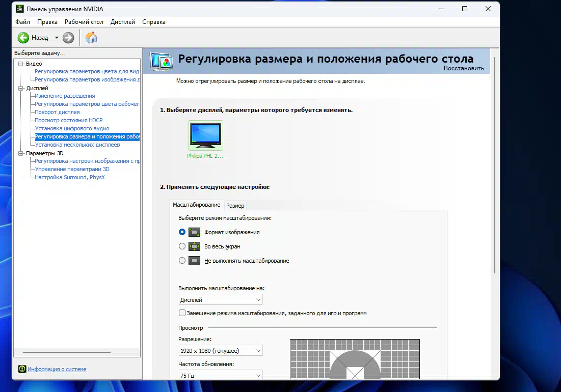Select "Во весь экран" radio button
Image resolution: width=561 pixels, height=392 pixels.
pyautogui.click(x=182, y=246)
